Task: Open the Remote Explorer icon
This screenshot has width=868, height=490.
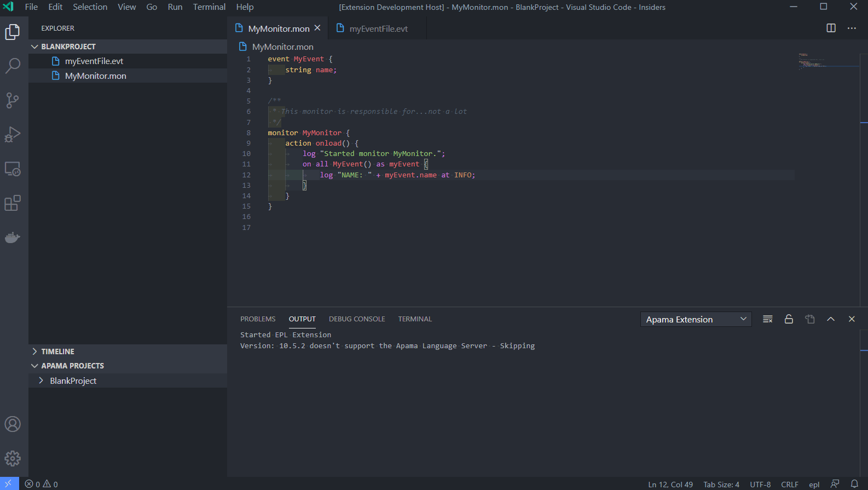Action: point(13,169)
